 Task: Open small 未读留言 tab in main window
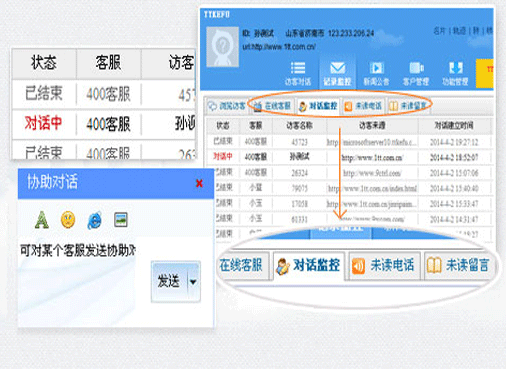(408, 106)
